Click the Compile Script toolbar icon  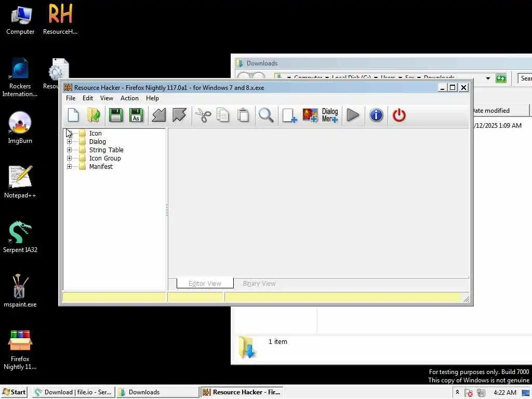159,115
